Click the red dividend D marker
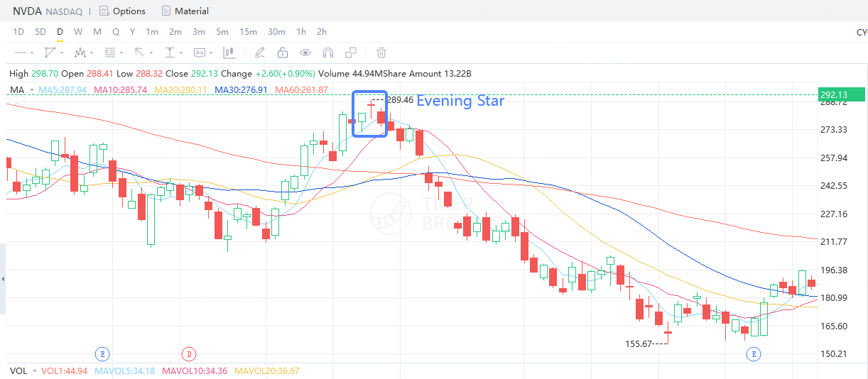The image size is (868, 379). pos(188,353)
